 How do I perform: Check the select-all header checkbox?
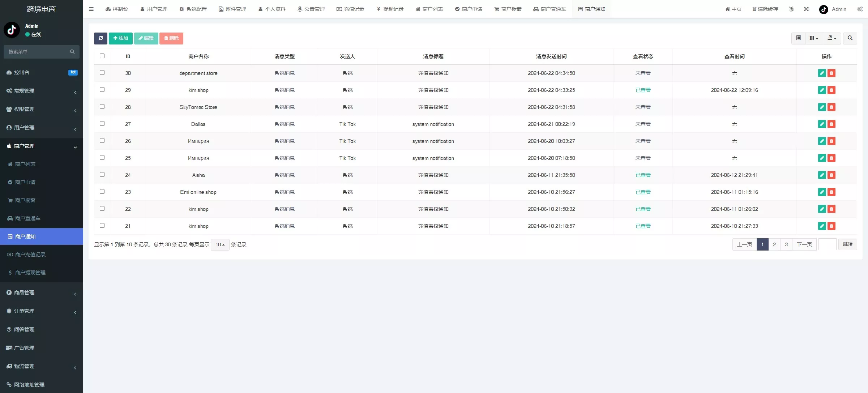point(102,56)
